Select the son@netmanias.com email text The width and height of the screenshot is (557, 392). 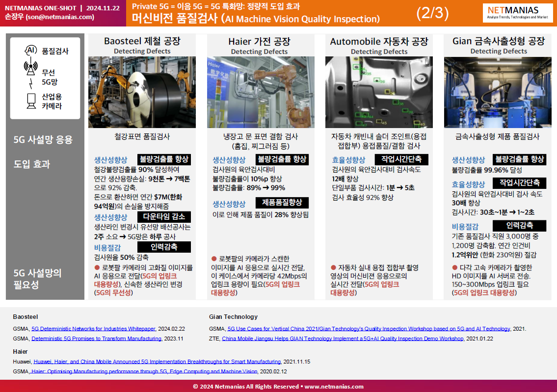click(x=60, y=17)
